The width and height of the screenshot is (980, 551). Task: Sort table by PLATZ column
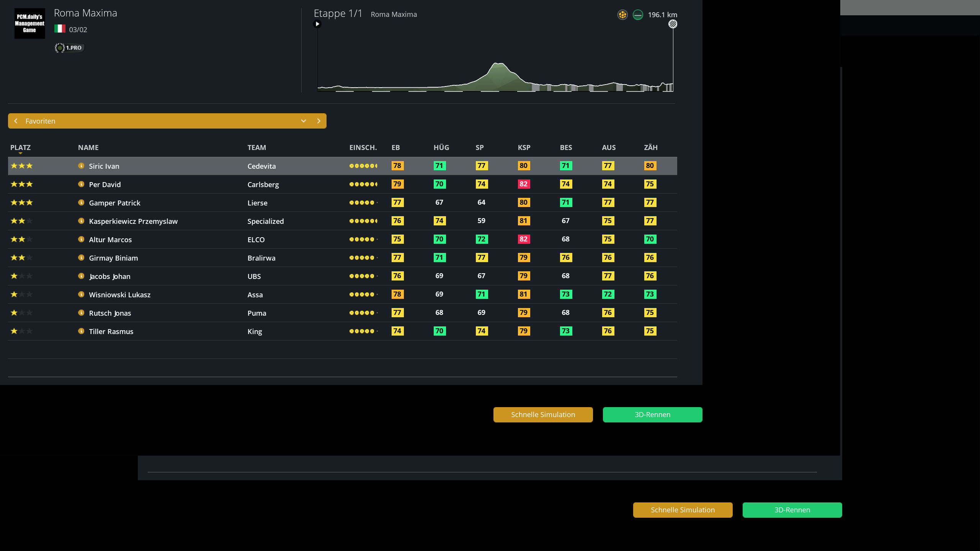(20, 148)
